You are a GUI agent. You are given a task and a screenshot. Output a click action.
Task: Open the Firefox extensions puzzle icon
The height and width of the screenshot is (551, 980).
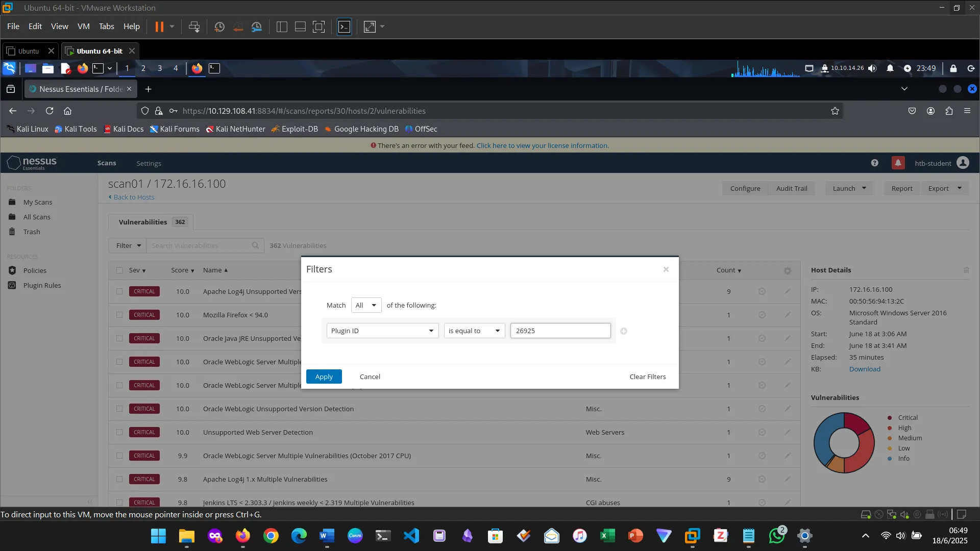[949, 111]
